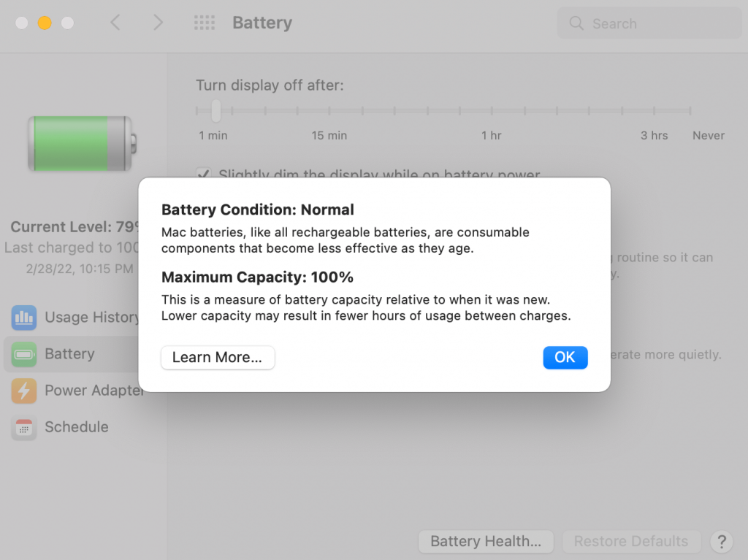The width and height of the screenshot is (748, 560).
Task: Open help with the question mark button
Action: (721, 542)
